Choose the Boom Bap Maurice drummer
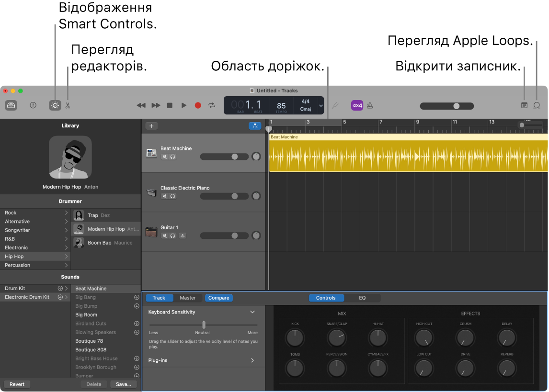This screenshot has width=549, height=392. 106,243
